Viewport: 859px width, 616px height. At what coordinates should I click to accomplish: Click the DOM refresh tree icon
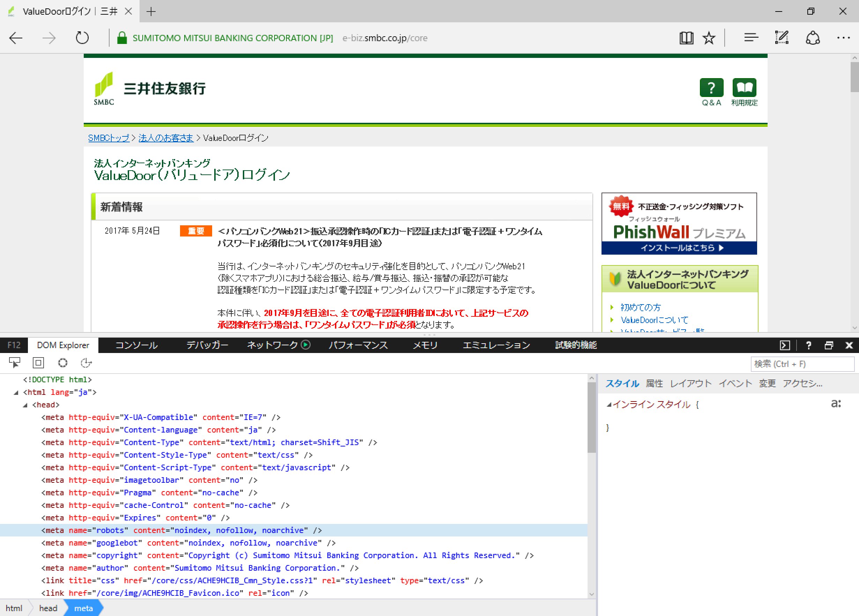point(86,363)
